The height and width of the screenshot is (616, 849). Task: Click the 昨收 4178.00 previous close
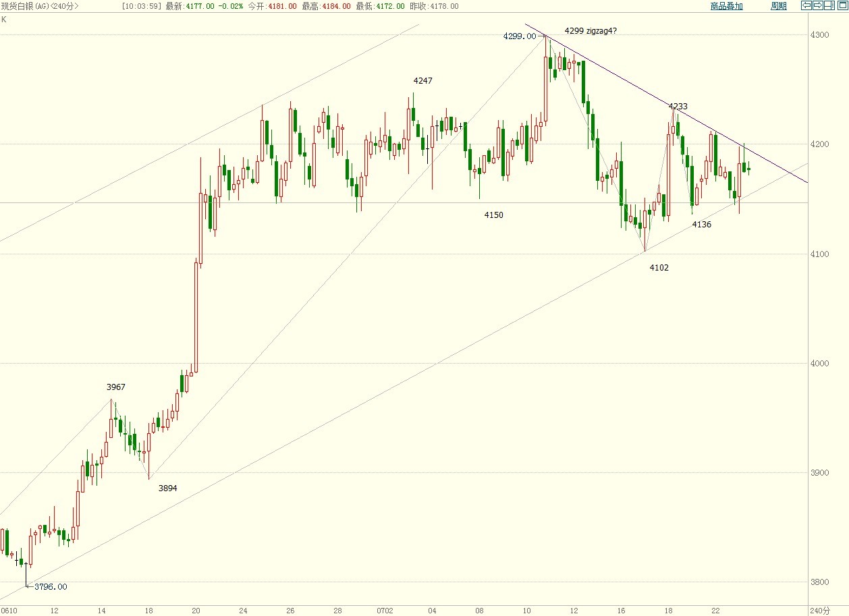(x=435, y=6)
